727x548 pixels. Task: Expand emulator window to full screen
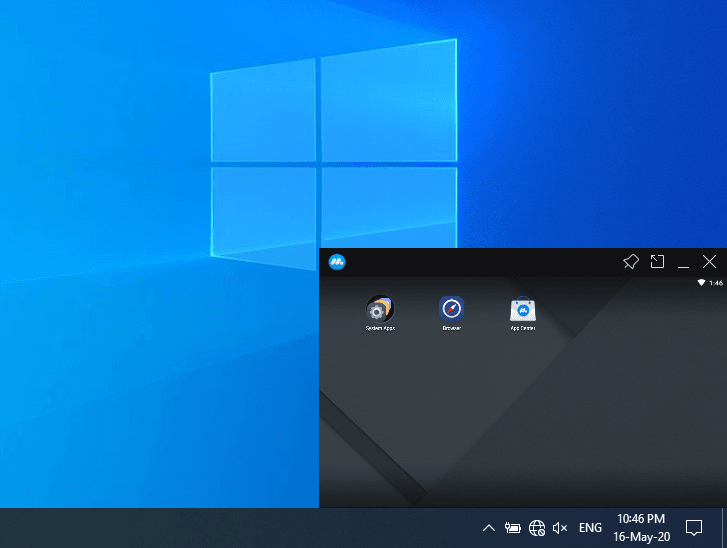coord(657,262)
